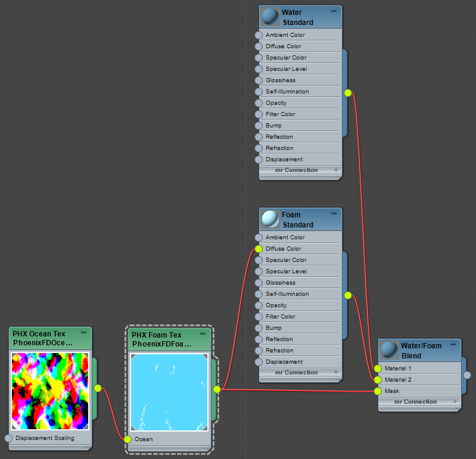Click the Foam node Filter Color label
476x459 pixels.
281,317
